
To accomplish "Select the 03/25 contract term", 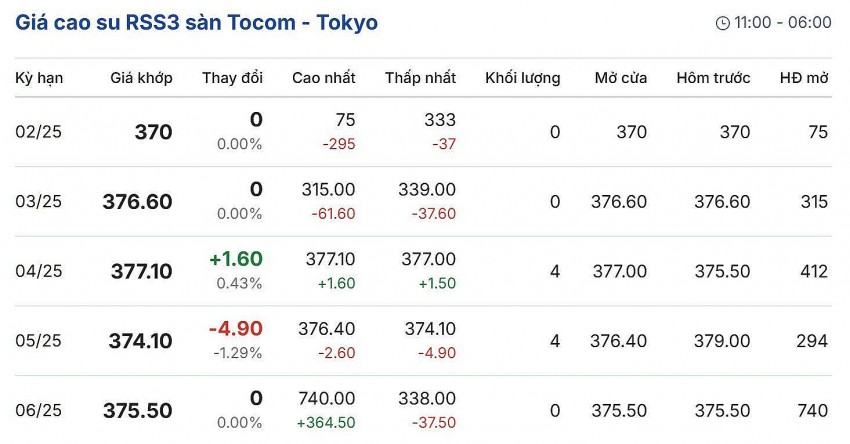I will pos(38,202).
